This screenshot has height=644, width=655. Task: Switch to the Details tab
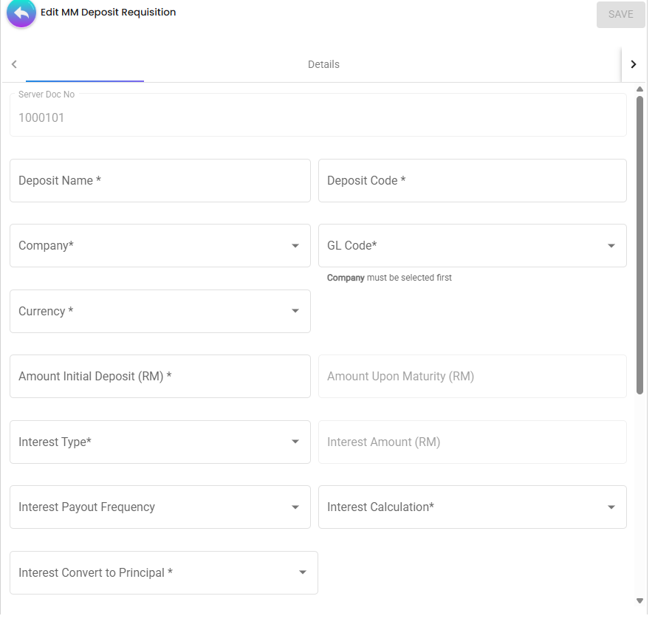point(323,64)
